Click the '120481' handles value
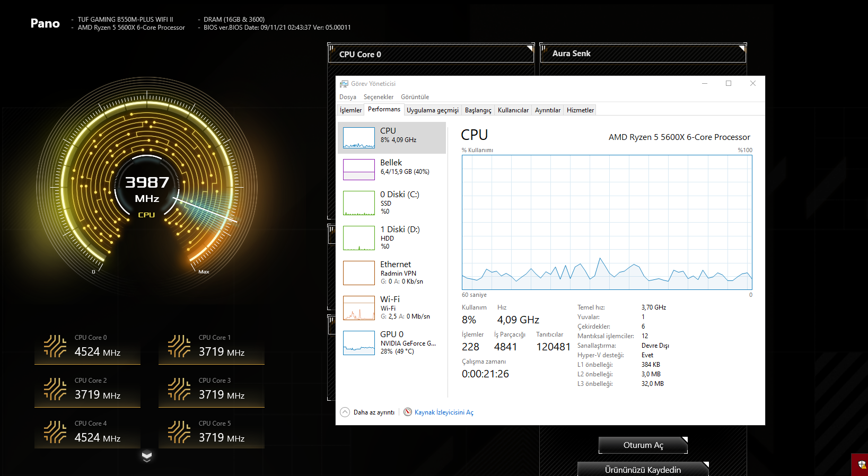This screenshot has height=476, width=868. pos(554,347)
